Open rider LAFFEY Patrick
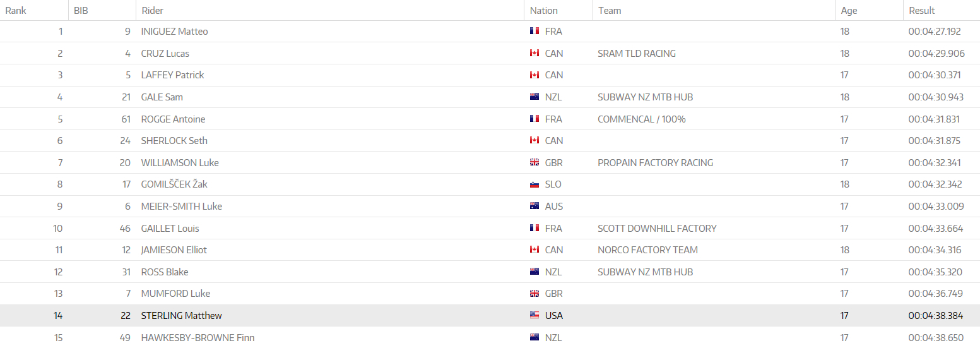The image size is (980, 348). (x=172, y=75)
